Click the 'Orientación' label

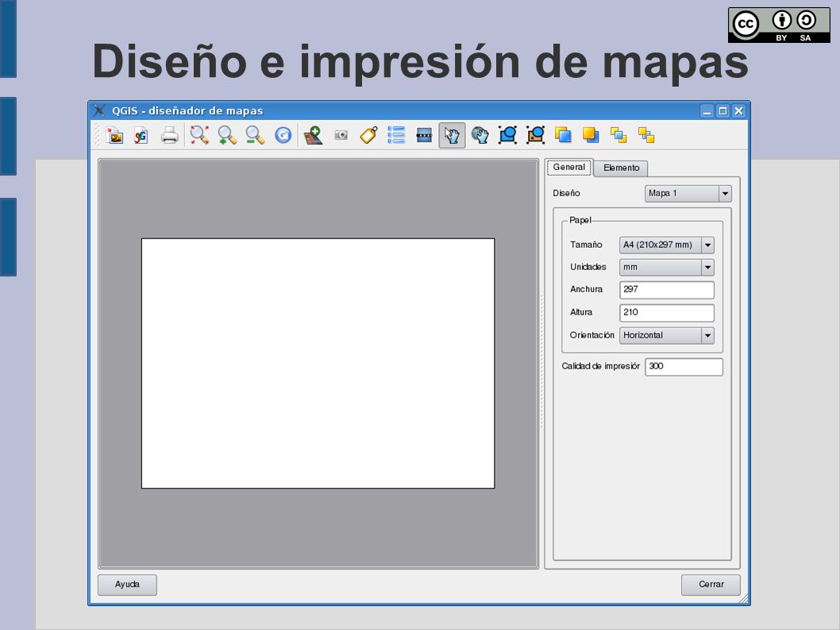pos(592,335)
